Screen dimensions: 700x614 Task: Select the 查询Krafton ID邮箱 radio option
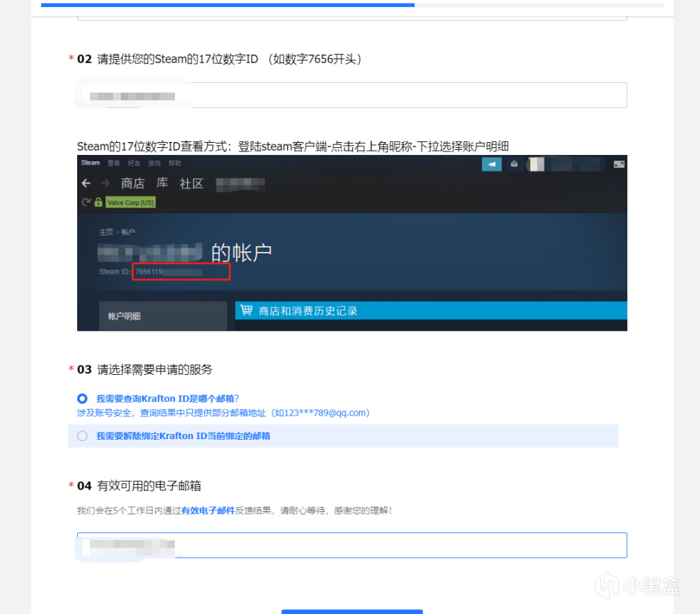(82, 398)
